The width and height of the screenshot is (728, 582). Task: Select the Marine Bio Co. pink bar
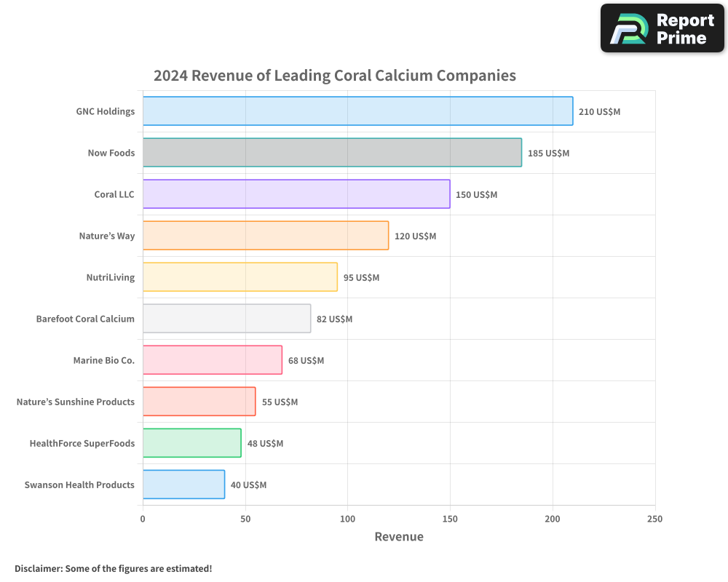pyautogui.click(x=211, y=360)
